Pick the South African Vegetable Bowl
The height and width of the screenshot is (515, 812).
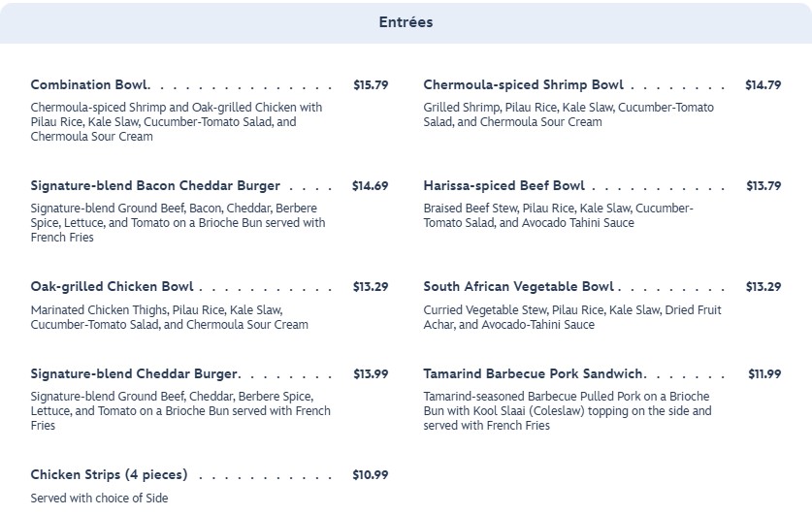pos(518,287)
